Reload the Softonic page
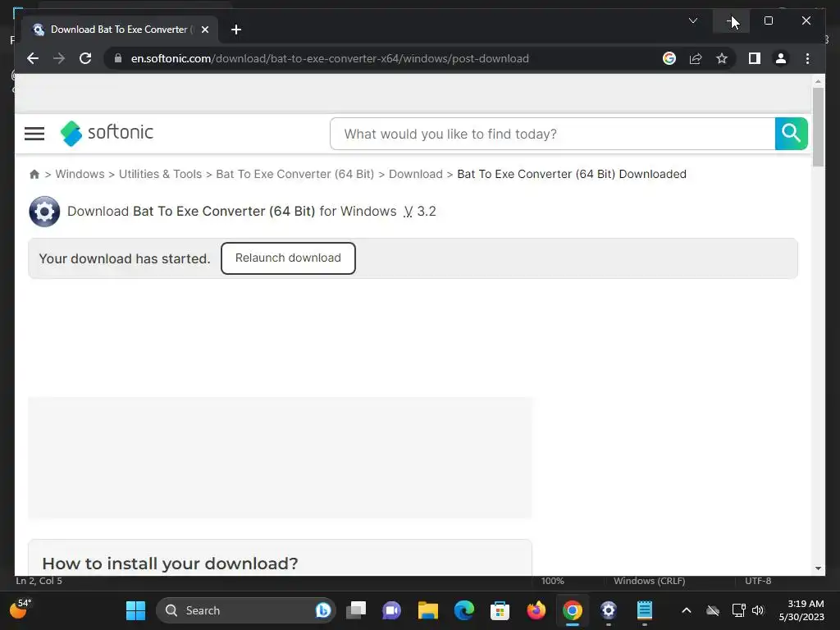The image size is (840, 630). 85,58
